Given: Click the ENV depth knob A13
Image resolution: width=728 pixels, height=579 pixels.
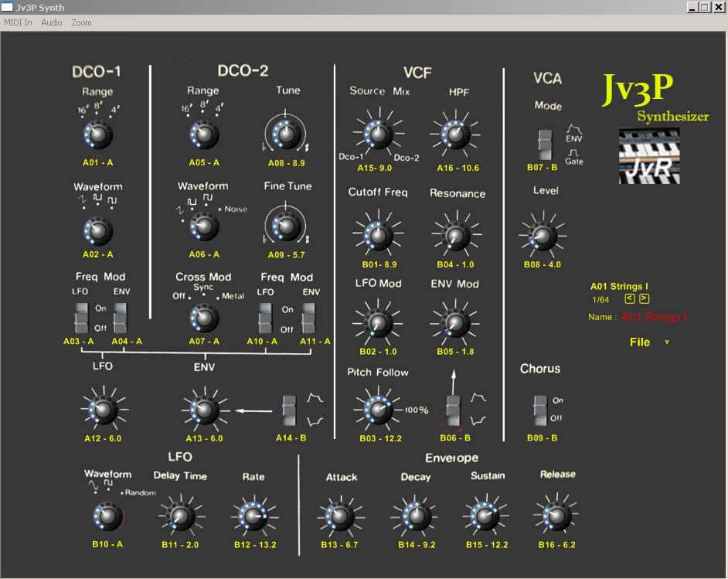Looking at the screenshot, I should (204, 410).
